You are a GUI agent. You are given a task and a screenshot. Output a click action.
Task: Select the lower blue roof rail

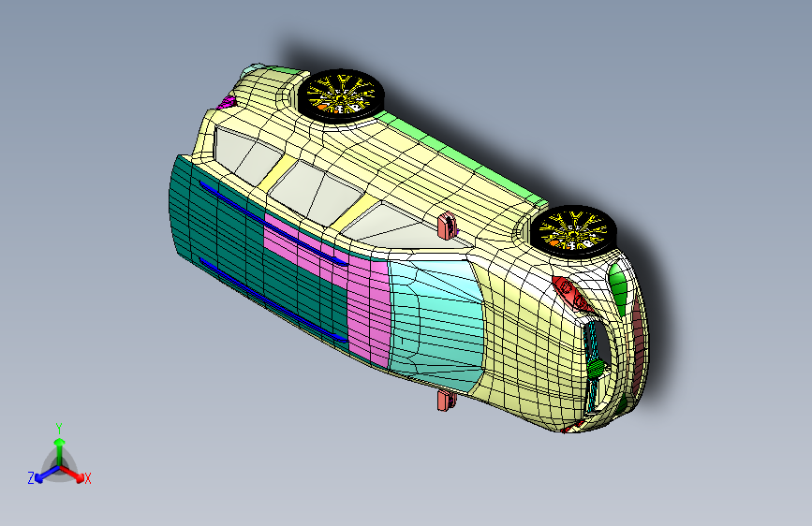273,300
